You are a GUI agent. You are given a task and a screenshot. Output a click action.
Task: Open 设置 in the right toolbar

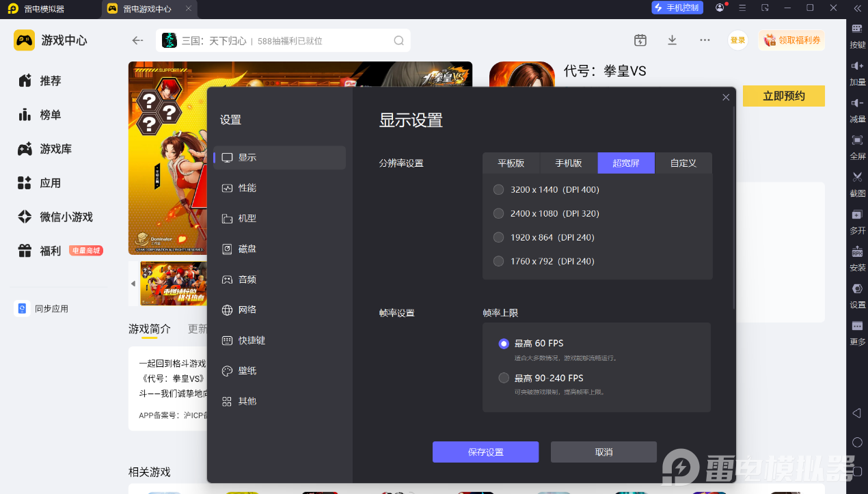tap(857, 295)
